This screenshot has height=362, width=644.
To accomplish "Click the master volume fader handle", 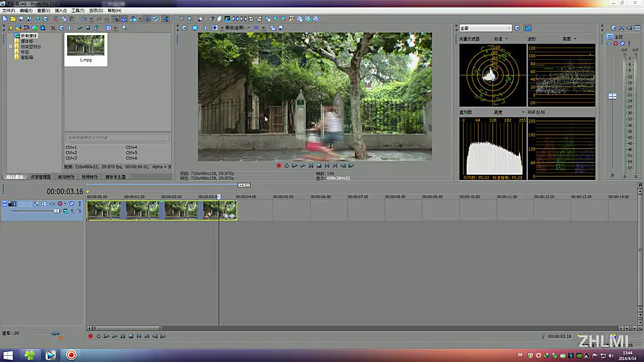I will click(x=612, y=96).
